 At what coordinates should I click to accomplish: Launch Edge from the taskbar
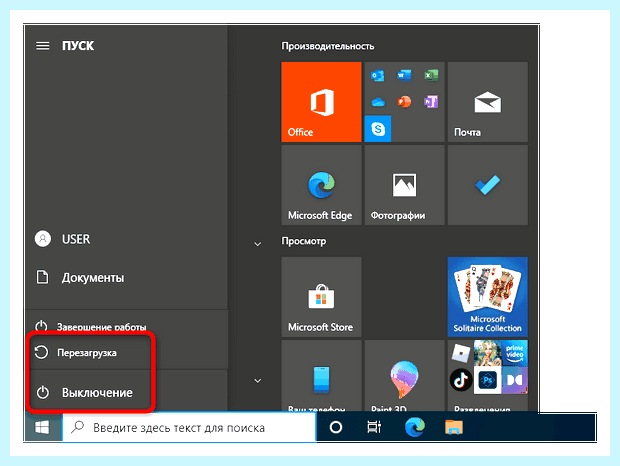(415, 427)
